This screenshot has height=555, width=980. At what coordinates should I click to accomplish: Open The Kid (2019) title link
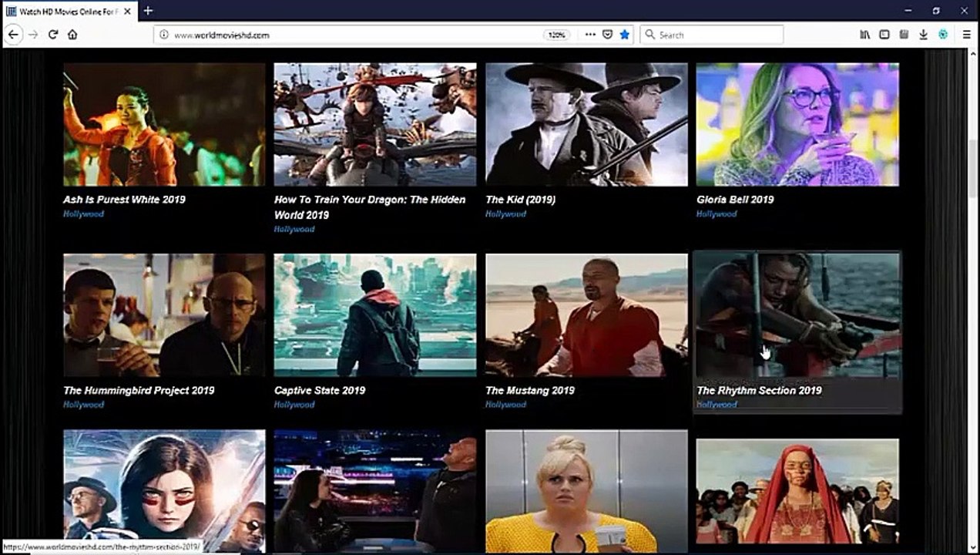point(520,199)
